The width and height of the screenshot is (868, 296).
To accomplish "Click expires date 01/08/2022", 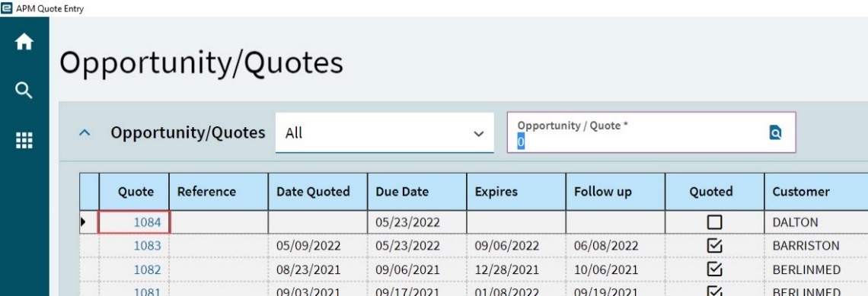I will 516,289.
